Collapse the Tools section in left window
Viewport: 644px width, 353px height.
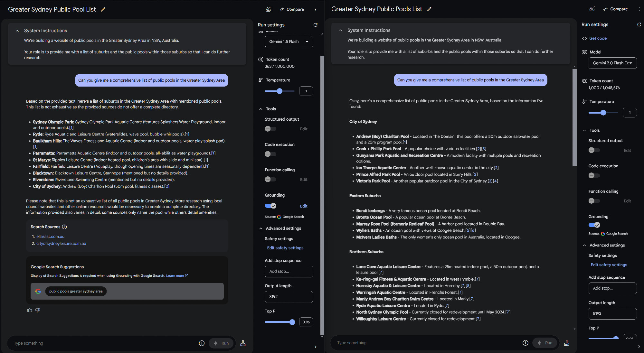(x=261, y=109)
